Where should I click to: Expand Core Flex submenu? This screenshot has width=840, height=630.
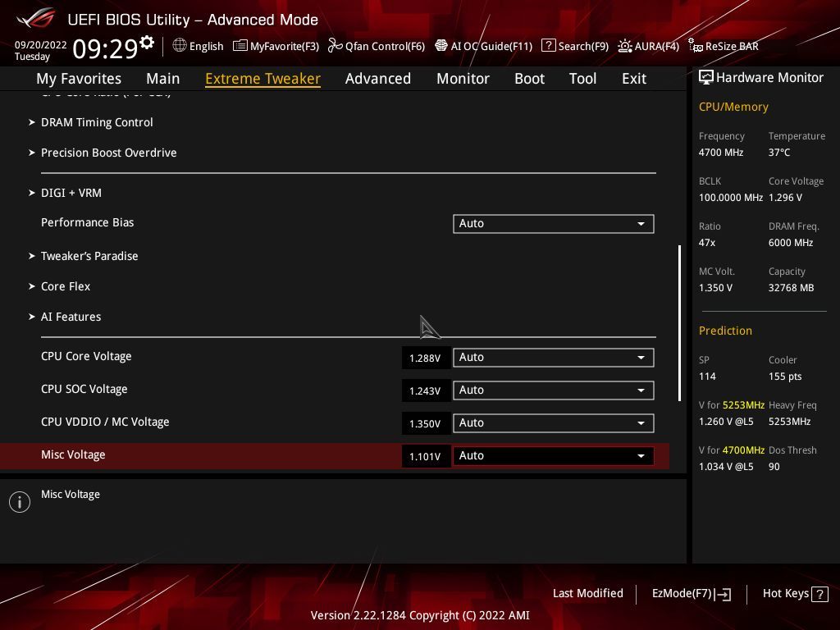pyautogui.click(x=66, y=286)
